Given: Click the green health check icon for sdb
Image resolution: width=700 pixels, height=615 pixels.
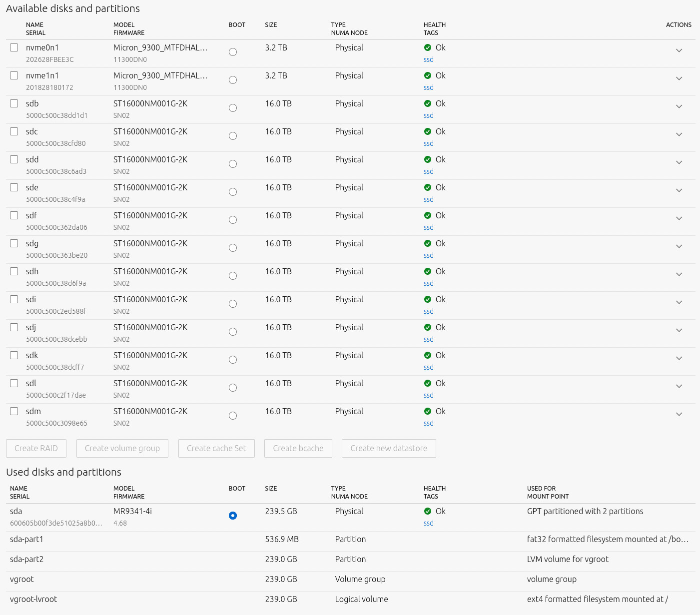Looking at the screenshot, I should [x=427, y=104].
